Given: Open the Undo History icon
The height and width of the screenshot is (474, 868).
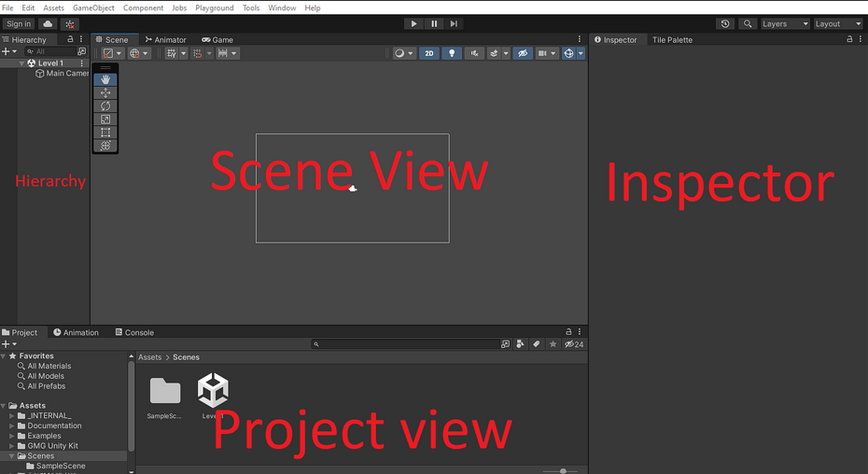Looking at the screenshot, I should pos(725,23).
